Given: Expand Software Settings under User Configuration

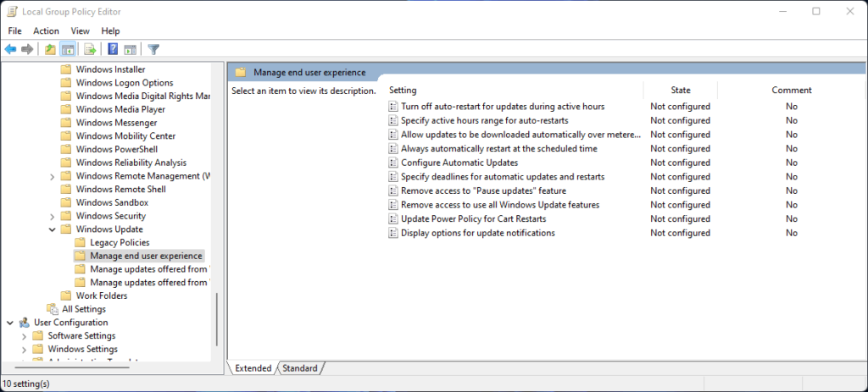Looking at the screenshot, I should [x=24, y=336].
